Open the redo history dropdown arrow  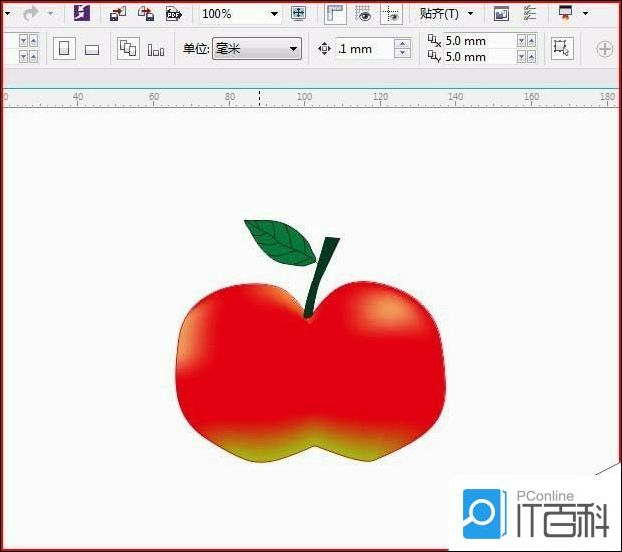click(x=51, y=13)
